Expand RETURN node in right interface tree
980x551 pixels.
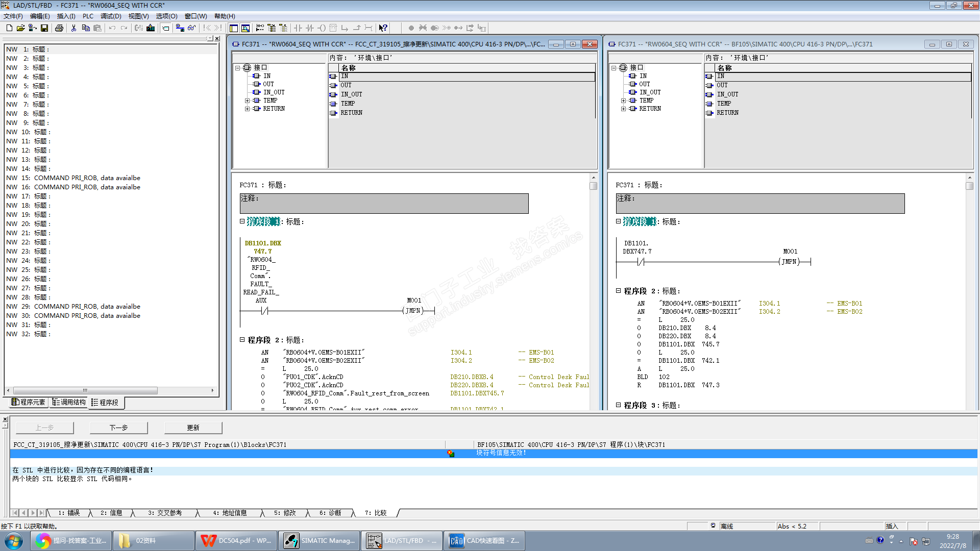pyautogui.click(x=623, y=109)
